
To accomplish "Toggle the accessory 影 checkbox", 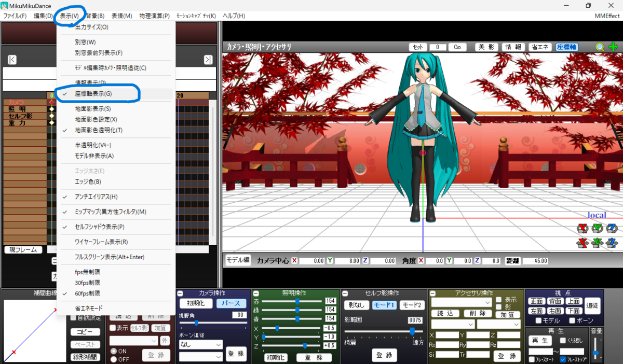I will click(498, 307).
